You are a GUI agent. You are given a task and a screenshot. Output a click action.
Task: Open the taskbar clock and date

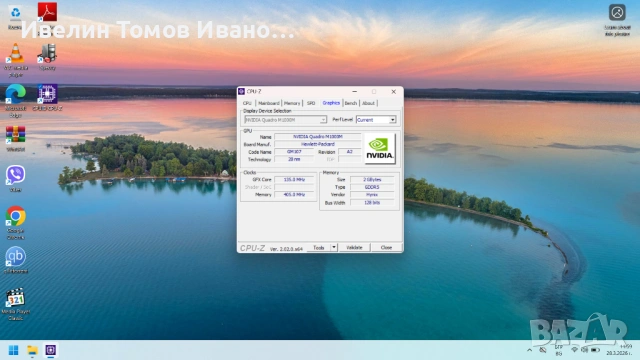(620, 350)
